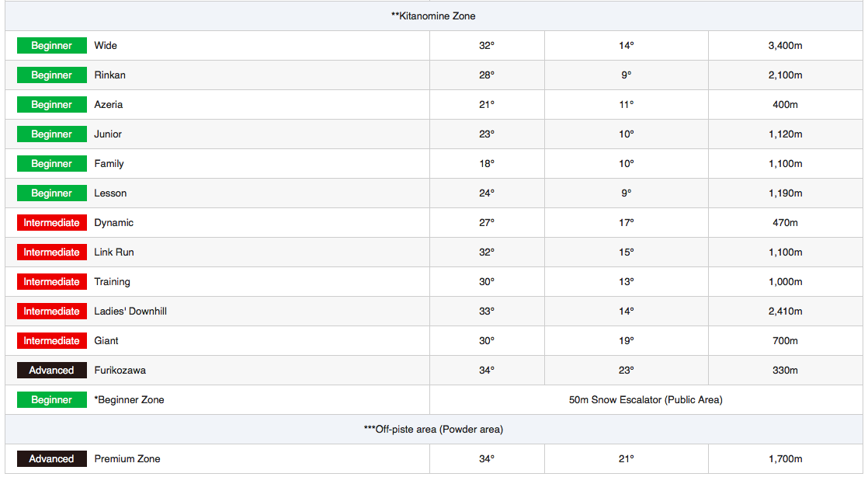Viewport: 868px width, 477px height.
Task: Click the 3,400m length for Wide
Action: click(785, 46)
